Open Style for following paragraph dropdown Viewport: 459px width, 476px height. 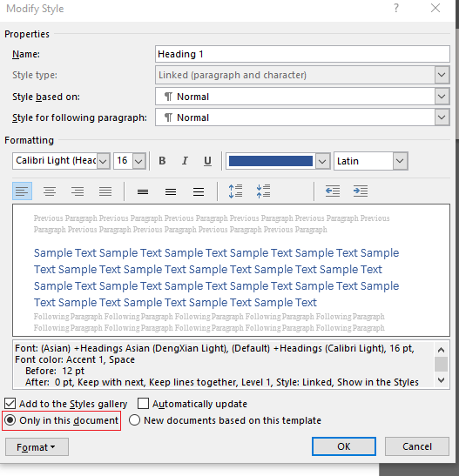(442, 117)
